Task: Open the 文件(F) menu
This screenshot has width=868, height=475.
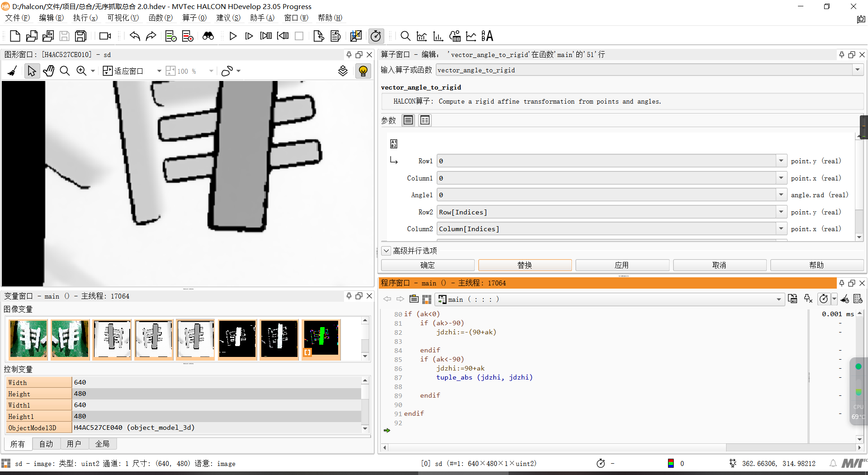Action: click(17, 18)
